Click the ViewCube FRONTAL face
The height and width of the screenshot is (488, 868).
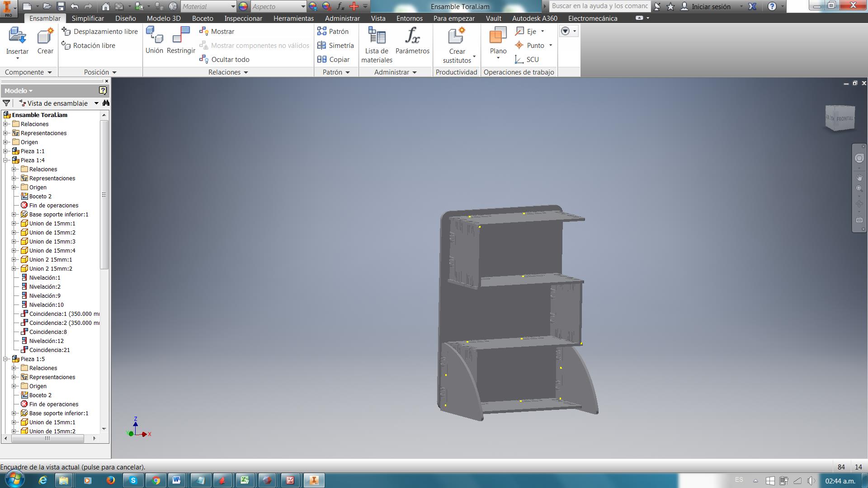pos(844,119)
